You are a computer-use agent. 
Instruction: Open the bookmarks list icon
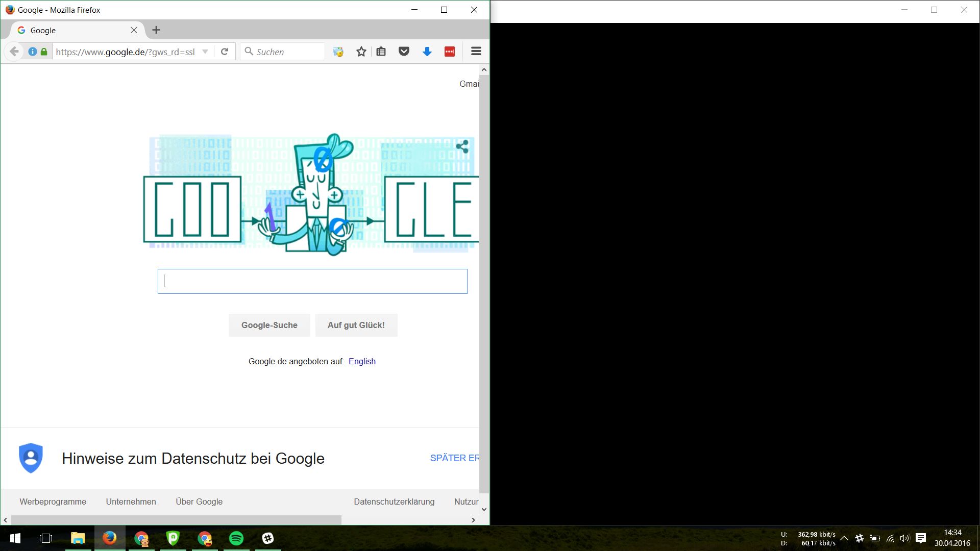(381, 52)
